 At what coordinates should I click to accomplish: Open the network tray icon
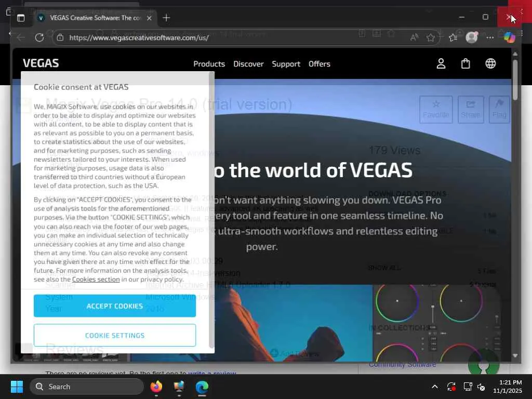(468, 387)
